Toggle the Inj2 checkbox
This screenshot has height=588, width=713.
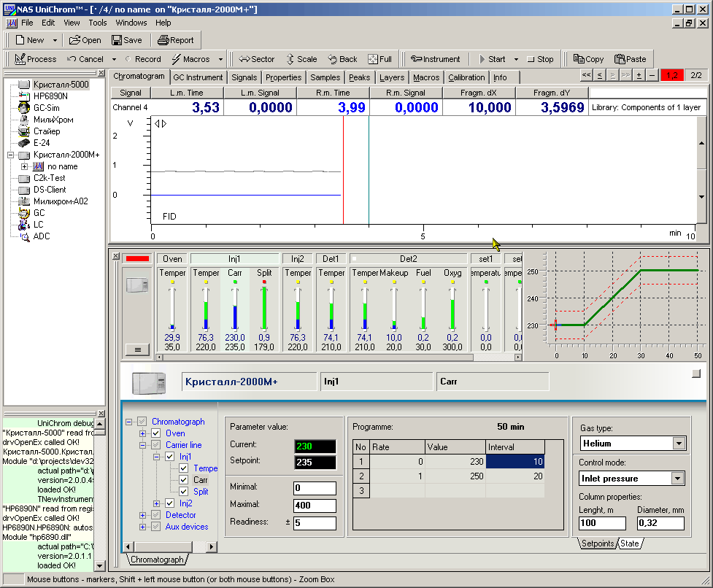169,503
